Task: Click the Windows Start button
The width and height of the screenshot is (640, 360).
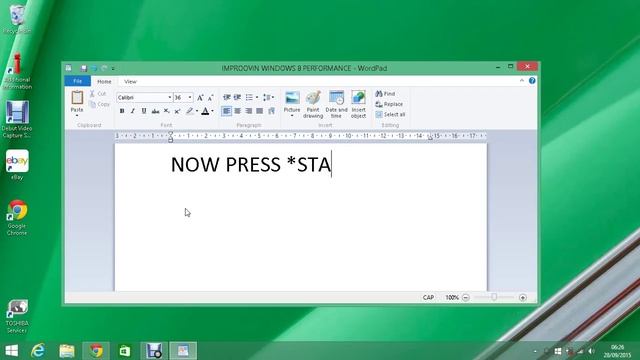Action: coord(11,351)
